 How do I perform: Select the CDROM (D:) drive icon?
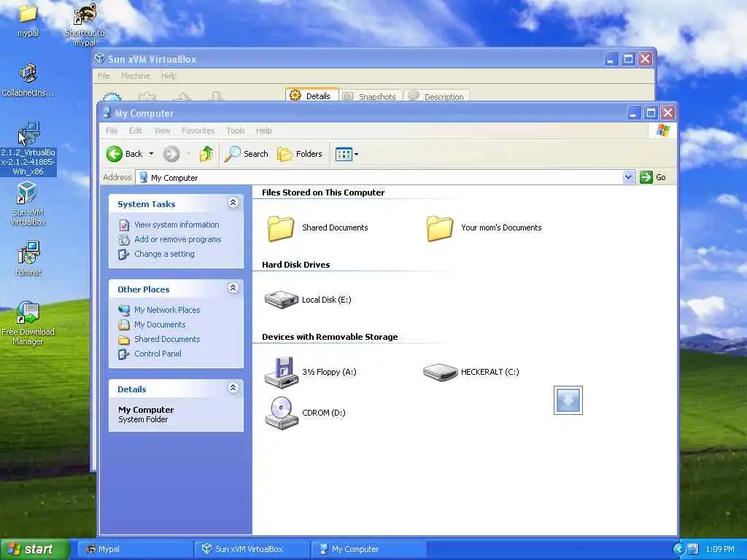[x=281, y=413]
